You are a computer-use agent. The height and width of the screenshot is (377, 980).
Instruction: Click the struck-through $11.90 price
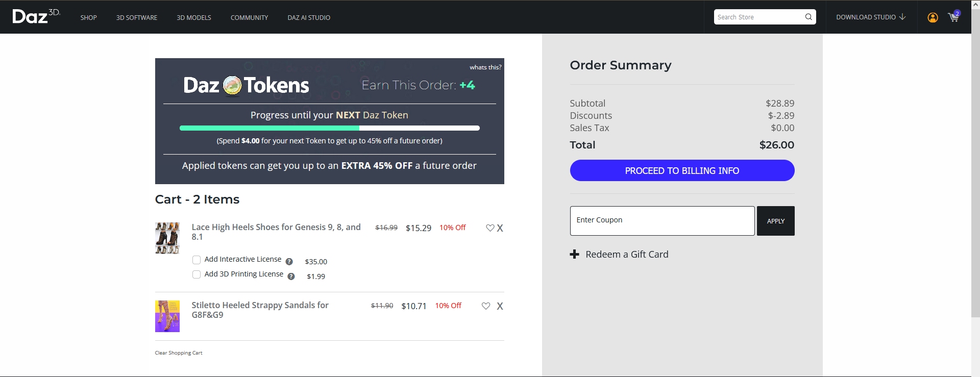tap(382, 306)
